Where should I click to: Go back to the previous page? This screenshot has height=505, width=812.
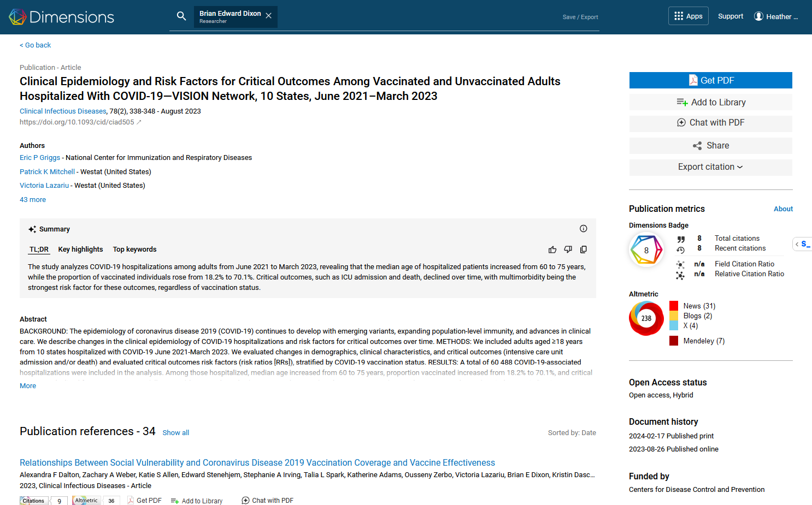pos(36,45)
